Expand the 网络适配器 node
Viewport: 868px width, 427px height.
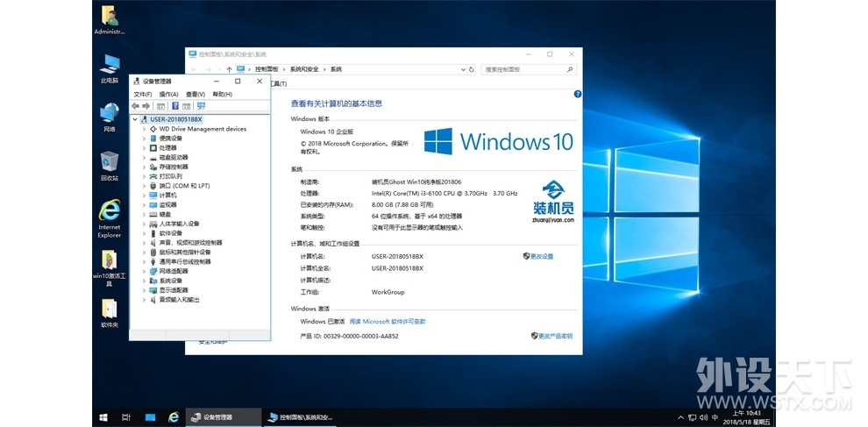pos(145,272)
